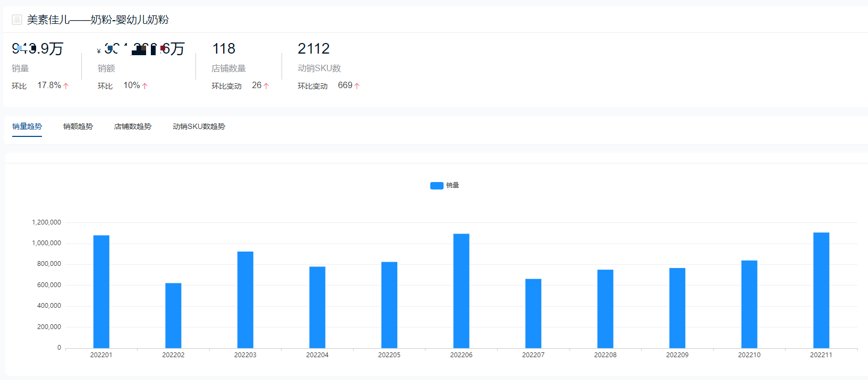Click the 202209 x-axis label
Screen dimensions: 868x380
677,355
